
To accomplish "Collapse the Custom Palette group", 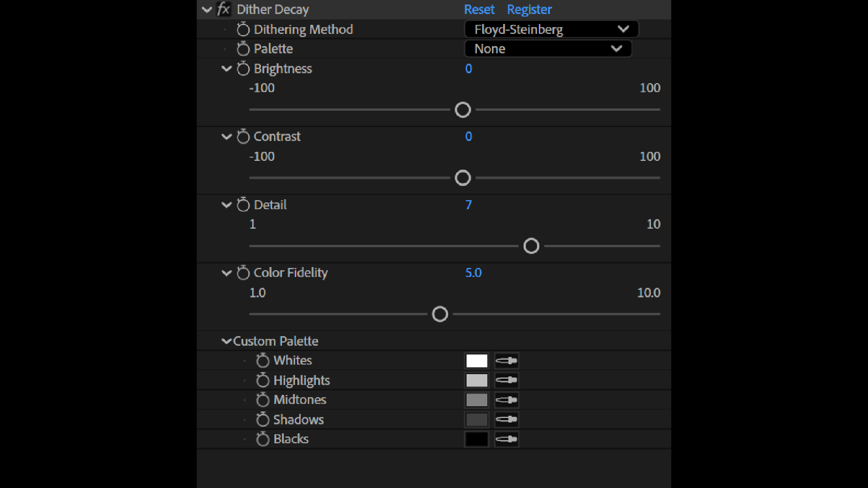I will click(226, 341).
